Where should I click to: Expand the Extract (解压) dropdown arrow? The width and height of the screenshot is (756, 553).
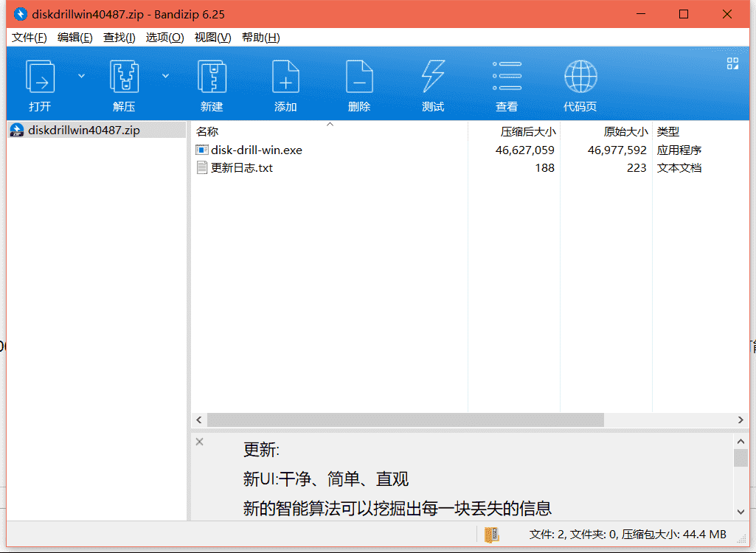tap(165, 76)
